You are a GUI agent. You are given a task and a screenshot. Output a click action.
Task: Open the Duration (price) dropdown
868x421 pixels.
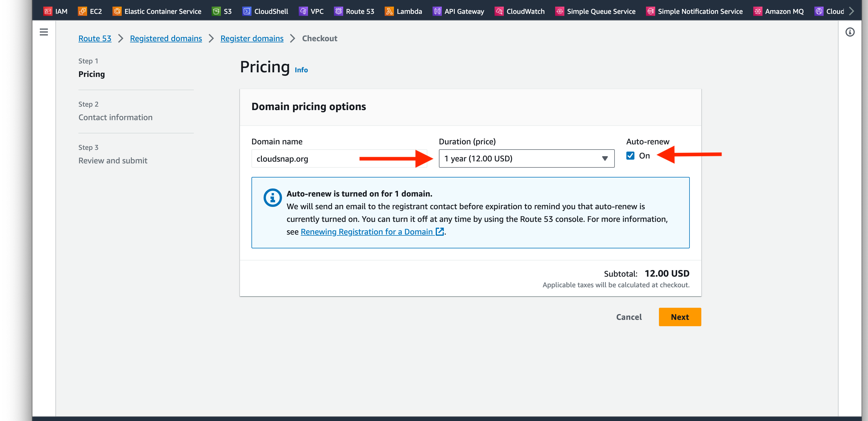click(x=526, y=159)
